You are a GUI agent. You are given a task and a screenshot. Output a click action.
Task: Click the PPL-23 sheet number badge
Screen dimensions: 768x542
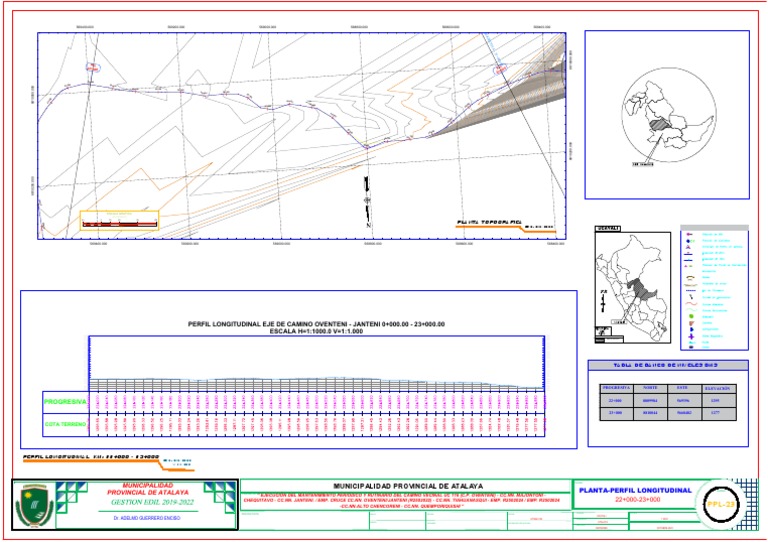click(x=721, y=504)
